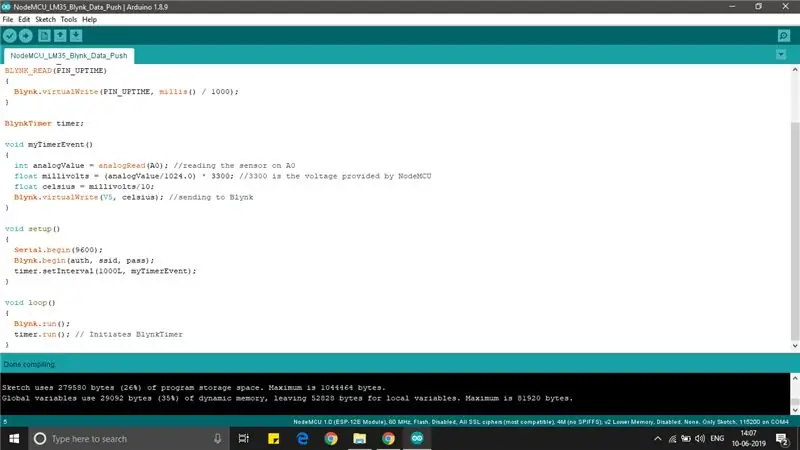The width and height of the screenshot is (800, 450).
Task: Click the ENG language indicator
Action: pyautogui.click(x=717, y=439)
